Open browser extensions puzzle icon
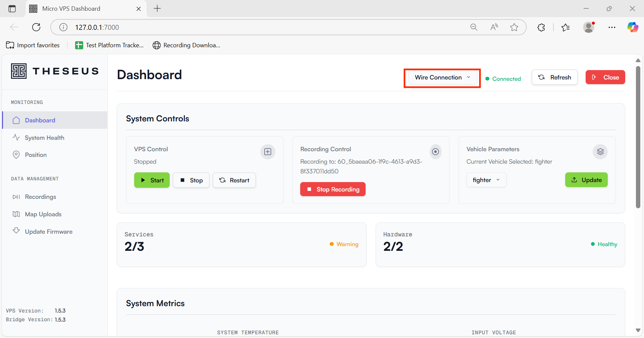The width and height of the screenshot is (644, 338). (x=541, y=27)
